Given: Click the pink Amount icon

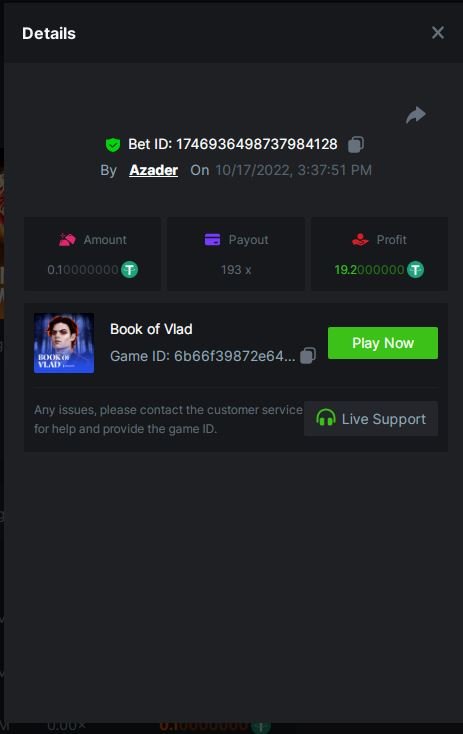Looking at the screenshot, I should point(67,240).
